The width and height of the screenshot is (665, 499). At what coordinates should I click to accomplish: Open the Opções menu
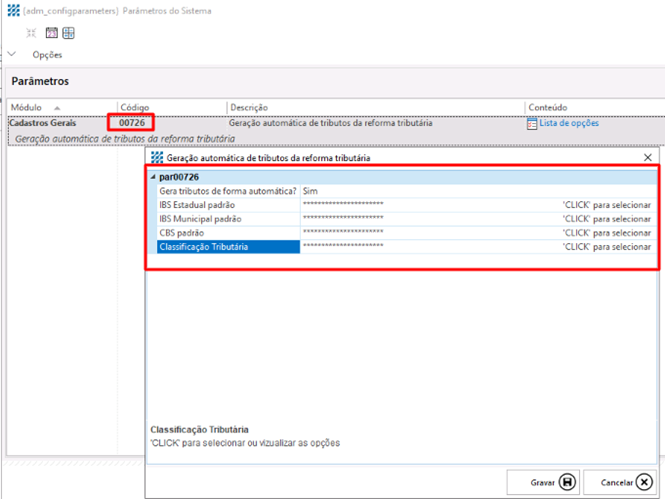click(x=47, y=55)
